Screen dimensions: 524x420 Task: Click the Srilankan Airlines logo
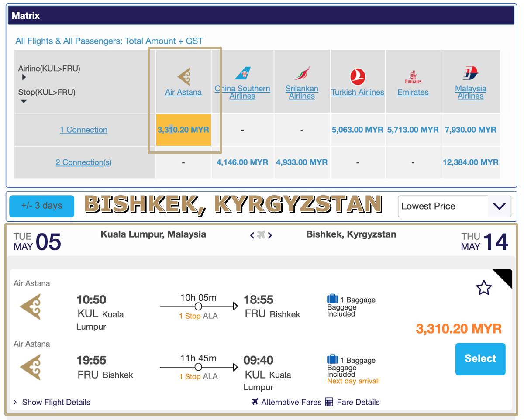pyautogui.click(x=302, y=73)
